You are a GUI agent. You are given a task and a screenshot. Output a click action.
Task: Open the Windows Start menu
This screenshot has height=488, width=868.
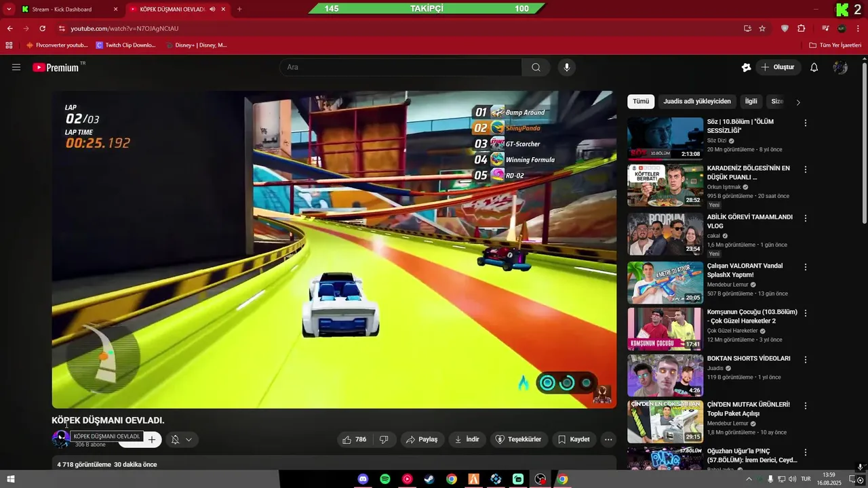(10, 479)
